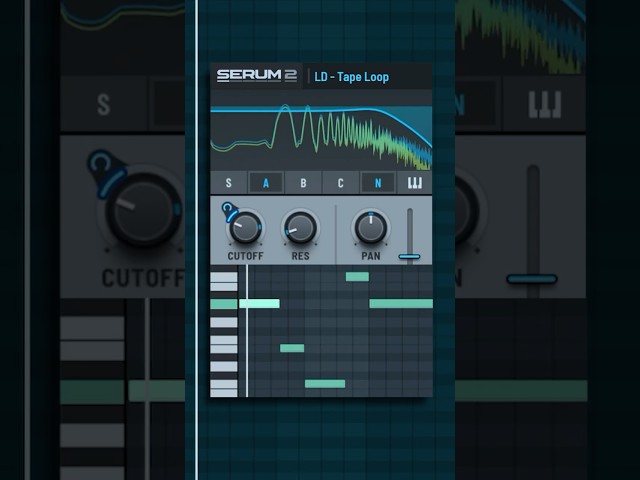640x480 pixels.
Task: Click the PAN label text
Action: pyautogui.click(x=371, y=256)
